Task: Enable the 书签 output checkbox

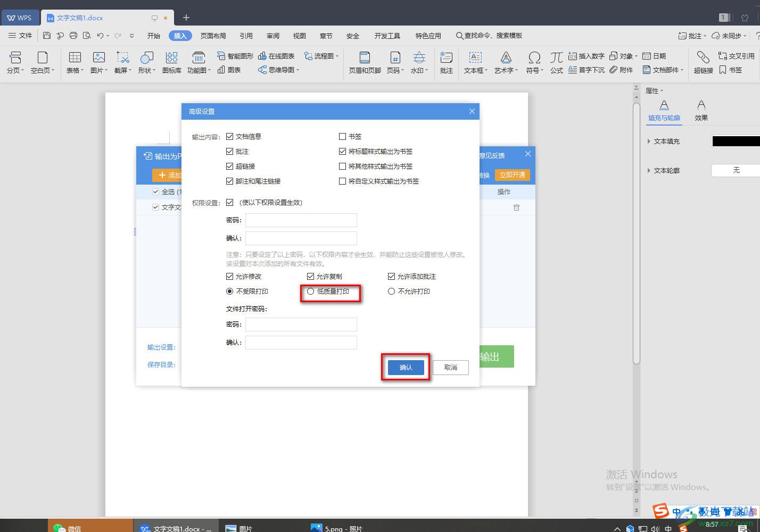Action: 343,137
